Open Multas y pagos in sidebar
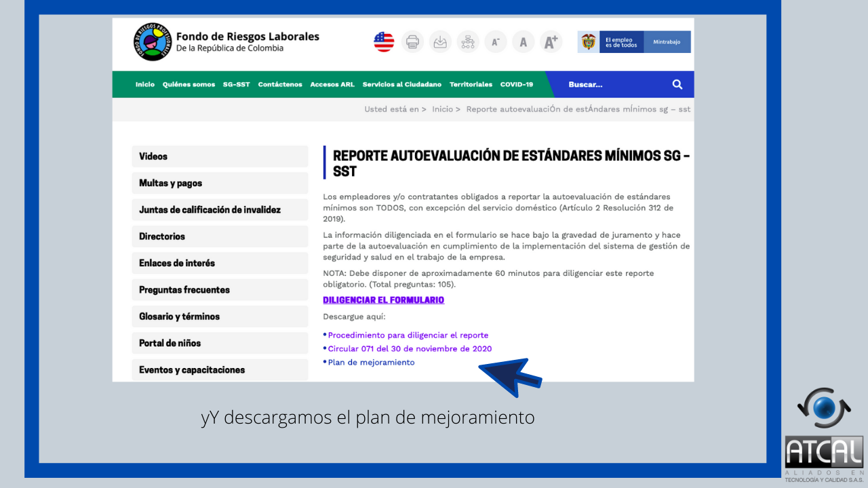 (x=171, y=183)
